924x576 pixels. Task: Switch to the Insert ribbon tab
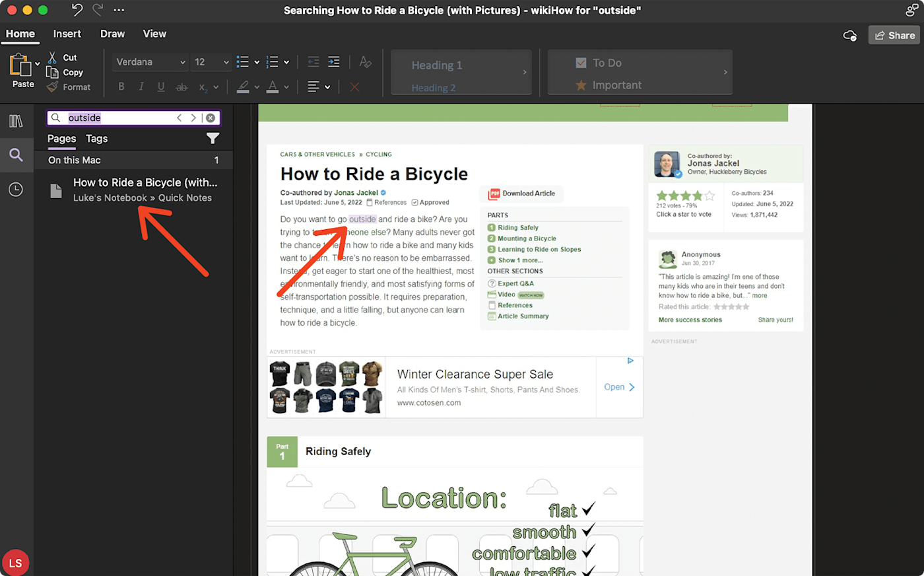[67, 34]
